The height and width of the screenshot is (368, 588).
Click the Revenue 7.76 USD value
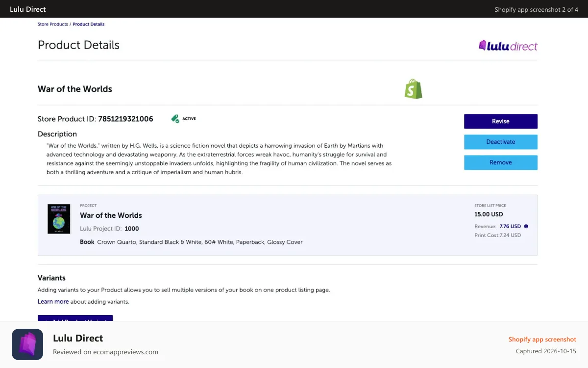coord(510,227)
